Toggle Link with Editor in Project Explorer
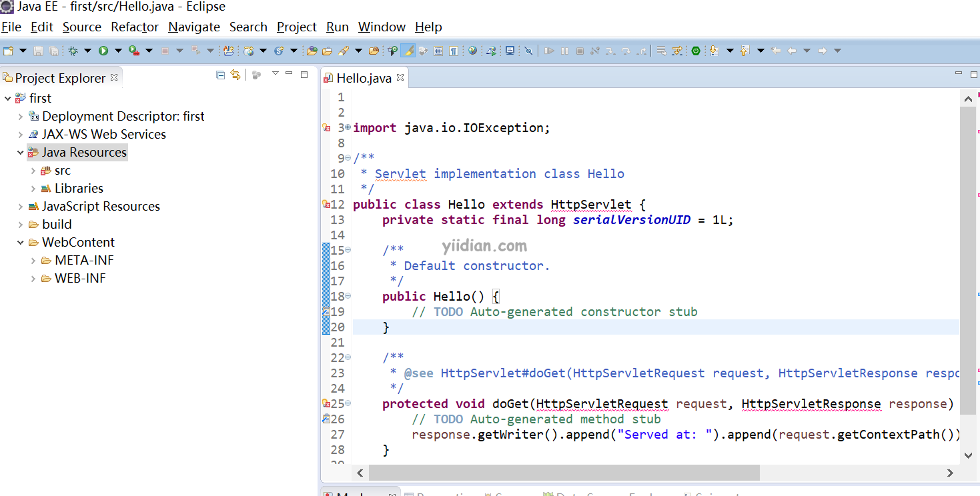Viewport: 980px width, 496px height. 235,75
